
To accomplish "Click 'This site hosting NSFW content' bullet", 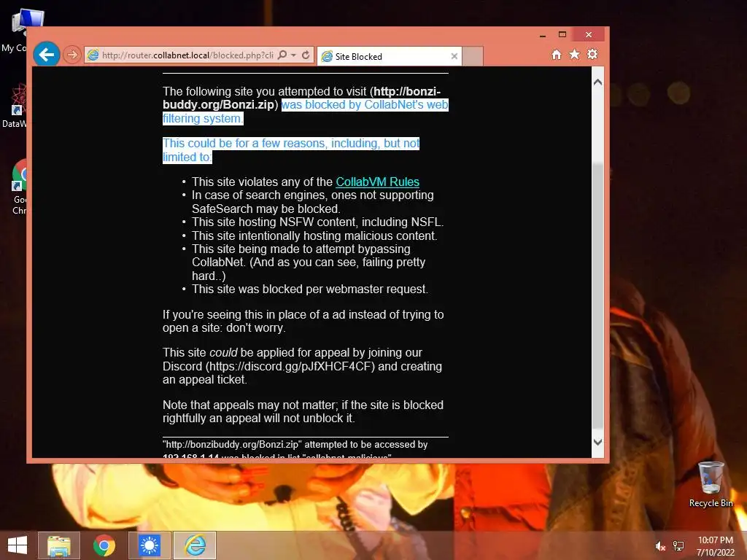I will point(318,222).
